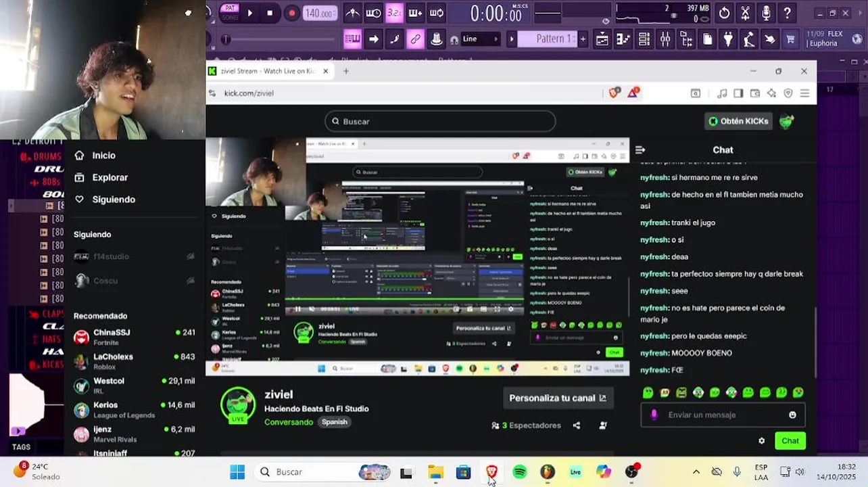Open Kick Siguiendo page
The image size is (868, 487).
point(105,200)
